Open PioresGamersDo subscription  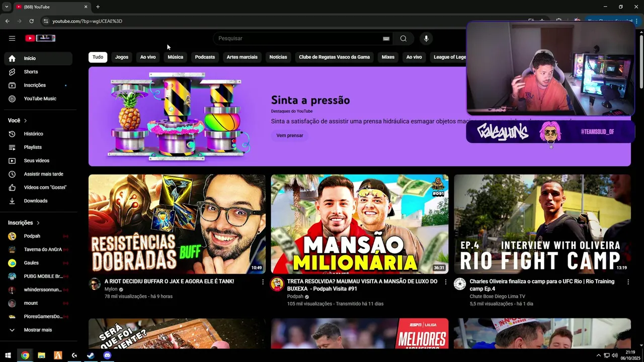click(x=38, y=317)
